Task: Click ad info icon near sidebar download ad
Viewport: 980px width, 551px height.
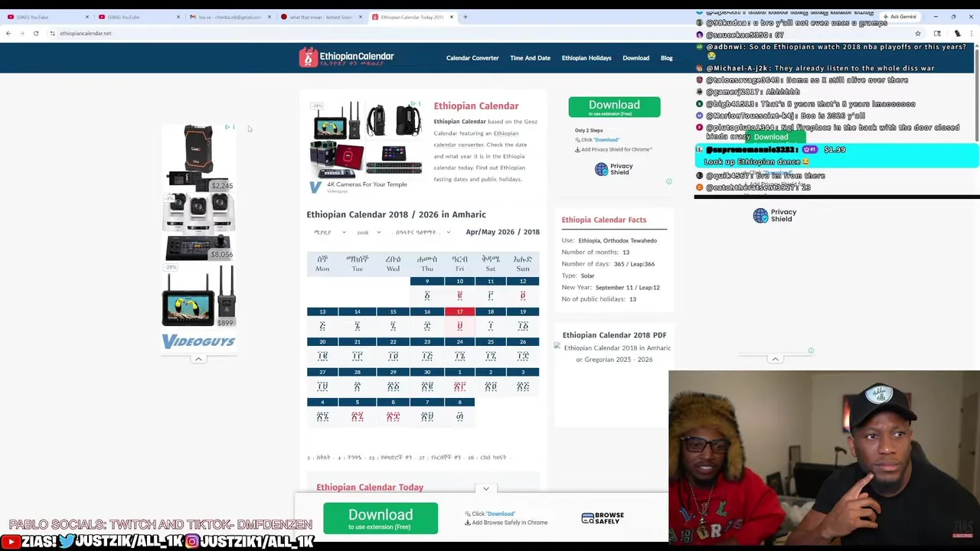Action: [x=668, y=181]
